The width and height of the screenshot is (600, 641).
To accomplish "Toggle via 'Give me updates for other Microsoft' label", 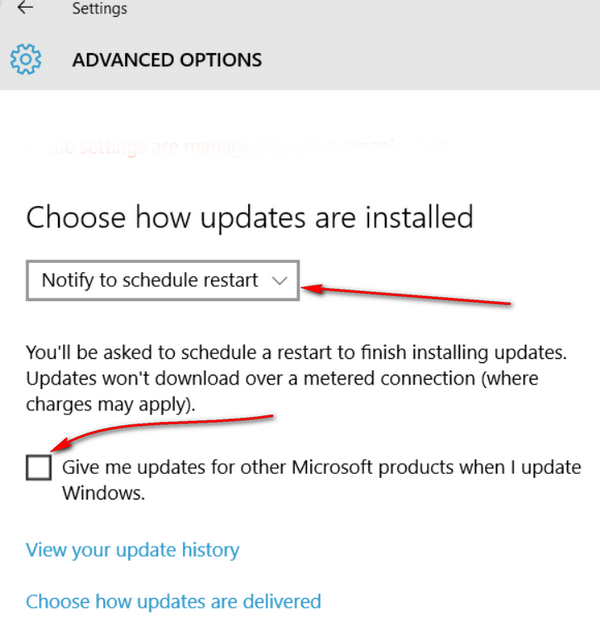I will click(x=321, y=467).
